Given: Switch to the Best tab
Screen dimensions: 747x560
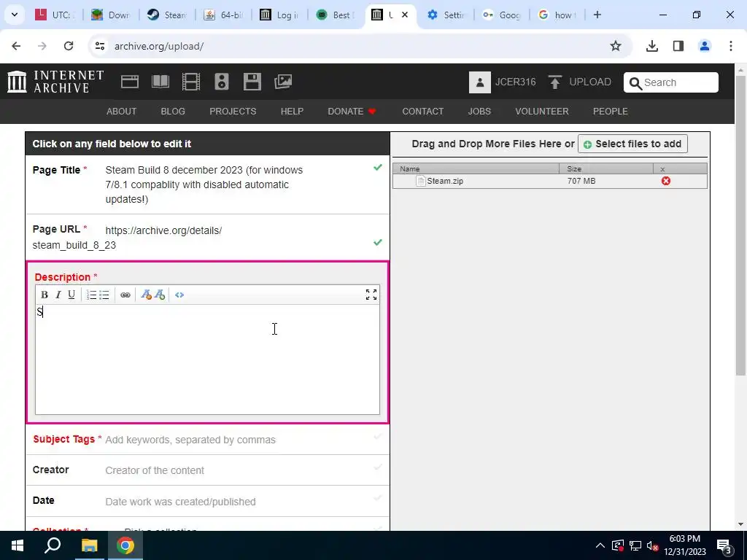Looking at the screenshot, I should pyautogui.click(x=336, y=15).
